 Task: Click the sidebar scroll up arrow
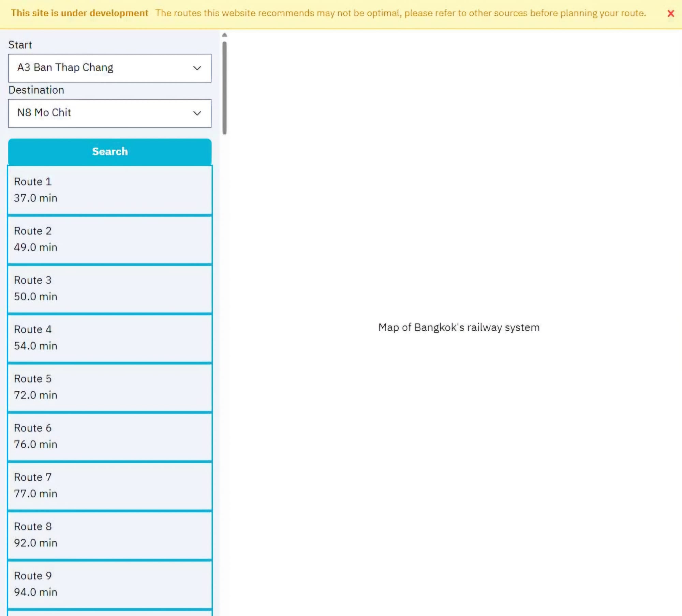224,35
